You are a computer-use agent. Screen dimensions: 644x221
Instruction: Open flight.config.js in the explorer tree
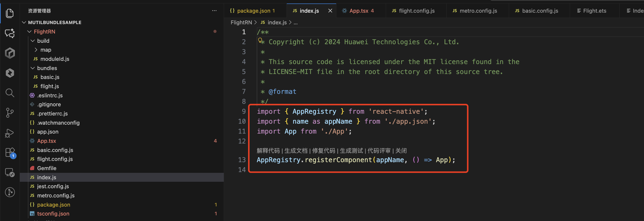[55, 159]
